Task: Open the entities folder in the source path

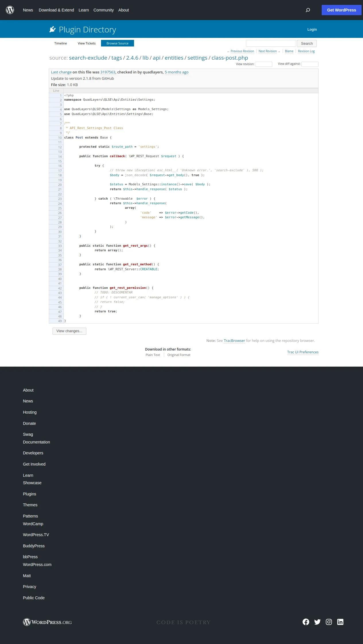Action: [174, 58]
